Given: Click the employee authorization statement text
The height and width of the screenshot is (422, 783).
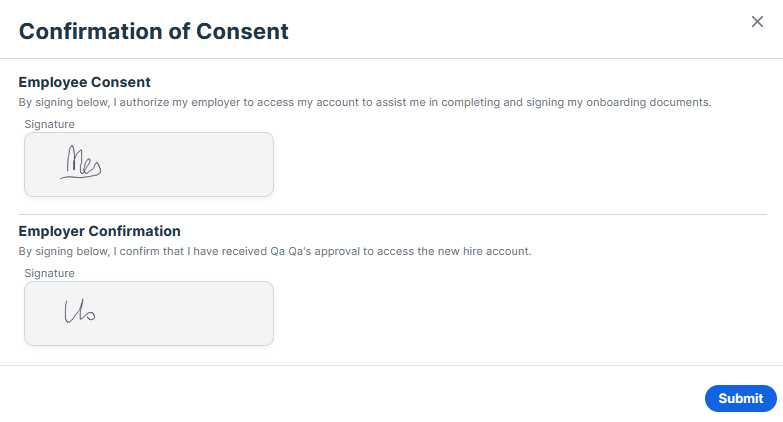Looking at the screenshot, I should (364, 102).
